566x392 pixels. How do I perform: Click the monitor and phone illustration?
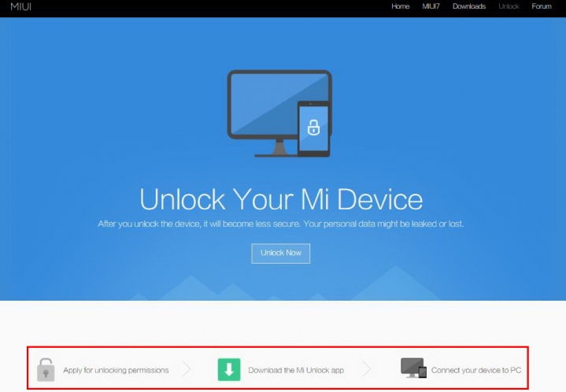279,113
